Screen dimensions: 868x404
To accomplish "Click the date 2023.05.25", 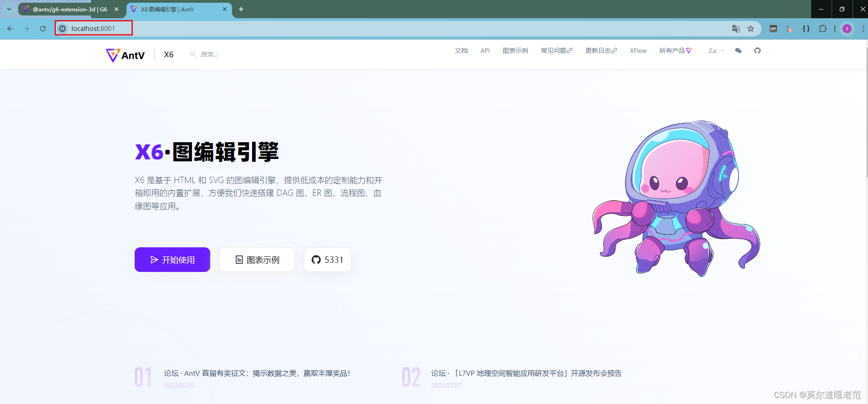I will click(x=179, y=385).
